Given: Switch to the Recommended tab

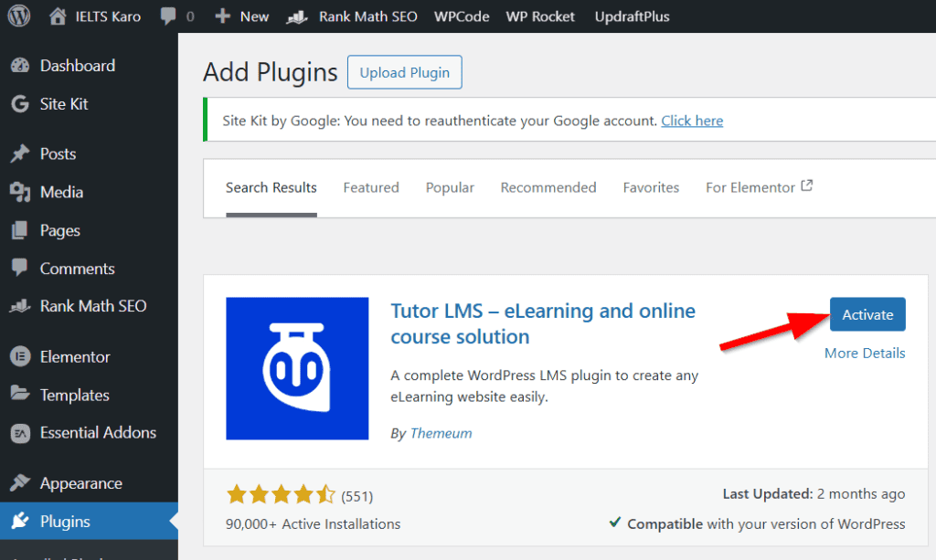Looking at the screenshot, I should pyautogui.click(x=548, y=187).
